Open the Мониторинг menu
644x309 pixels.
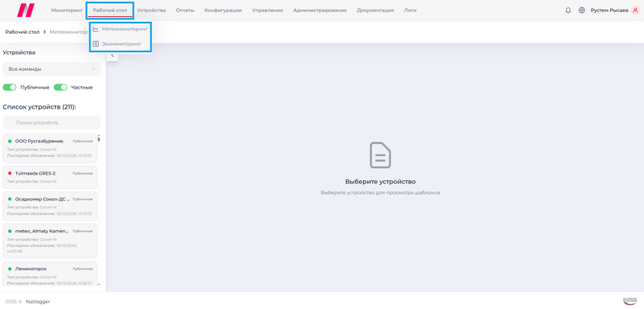pyautogui.click(x=67, y=10)
